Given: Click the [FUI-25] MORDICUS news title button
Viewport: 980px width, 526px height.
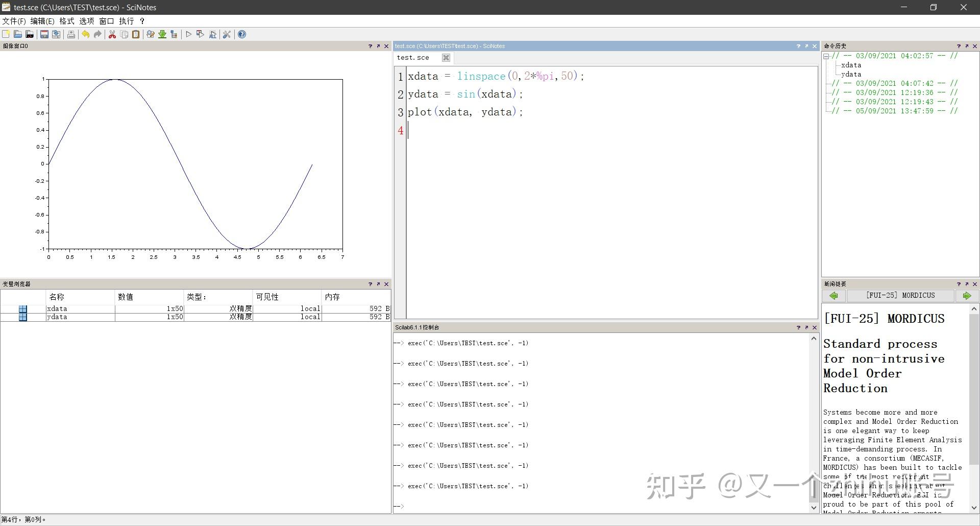Looking at the screenshot, I should coord(900,296).
